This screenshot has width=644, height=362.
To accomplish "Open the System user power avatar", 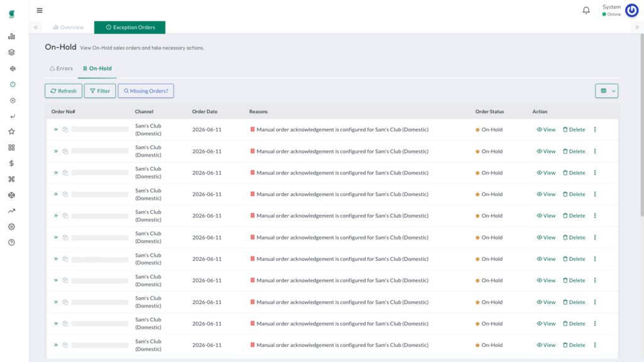I will point(631,10).
